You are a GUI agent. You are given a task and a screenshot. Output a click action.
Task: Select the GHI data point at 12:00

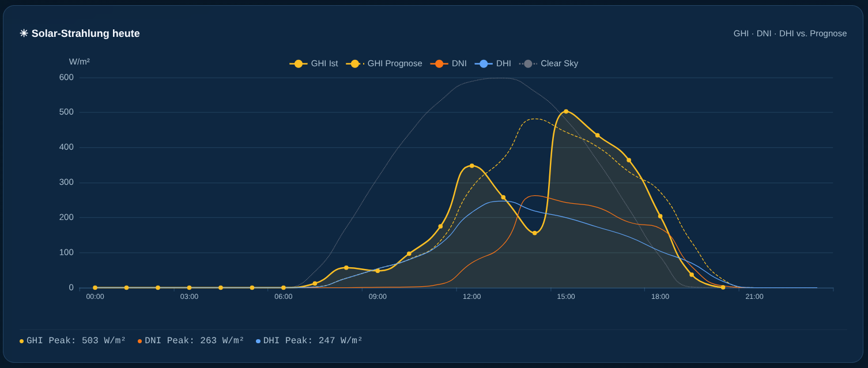(x=471, y=166)
